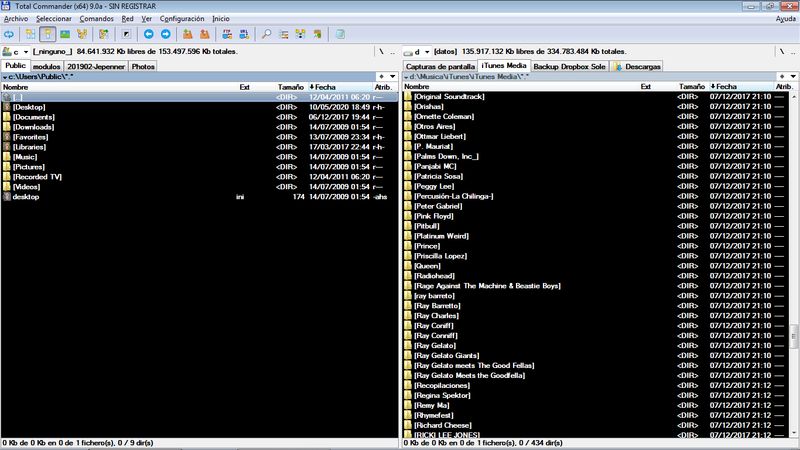
Task: Open the Seleccionar menu
Action: [54, 19]
